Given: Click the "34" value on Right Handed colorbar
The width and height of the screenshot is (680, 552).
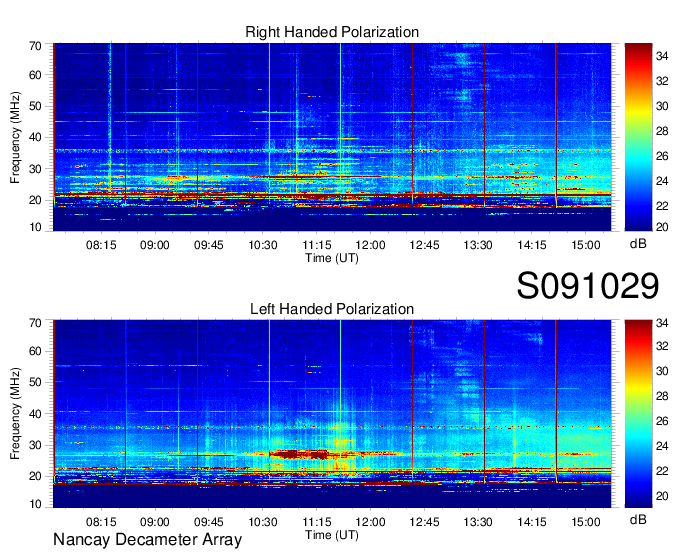Looking at the screenshot, I should click(x=662, y=56).
